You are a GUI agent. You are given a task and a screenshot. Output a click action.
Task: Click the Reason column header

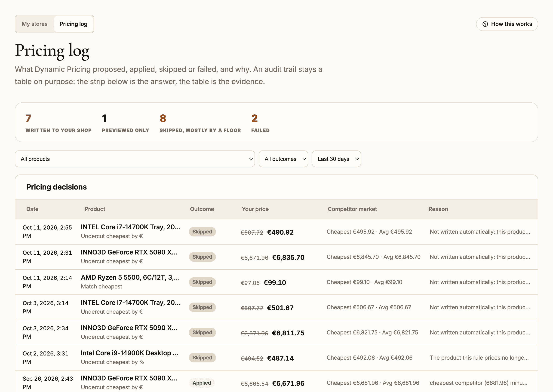click(x=438, y=209)
